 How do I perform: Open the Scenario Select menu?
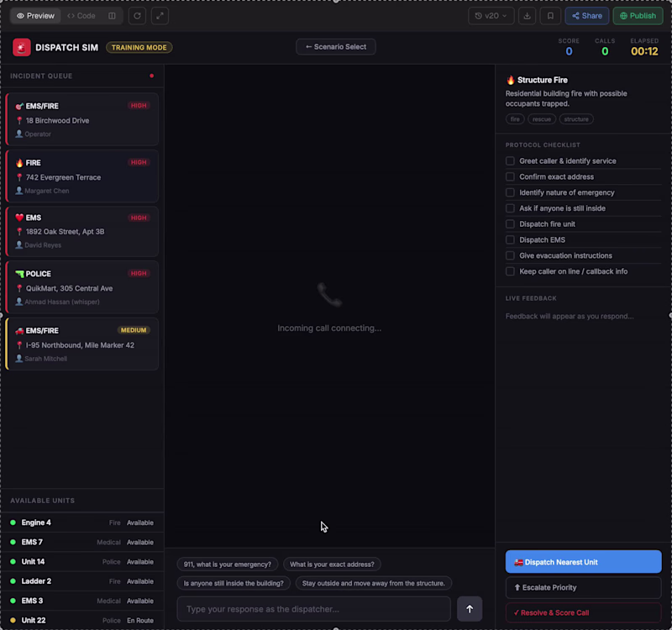[335, 47]
